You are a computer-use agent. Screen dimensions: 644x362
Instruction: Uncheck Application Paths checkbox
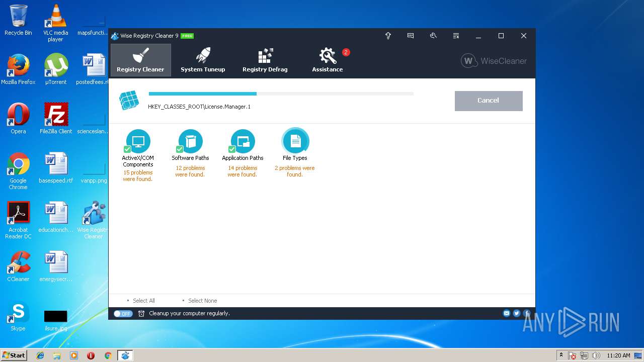232,149
